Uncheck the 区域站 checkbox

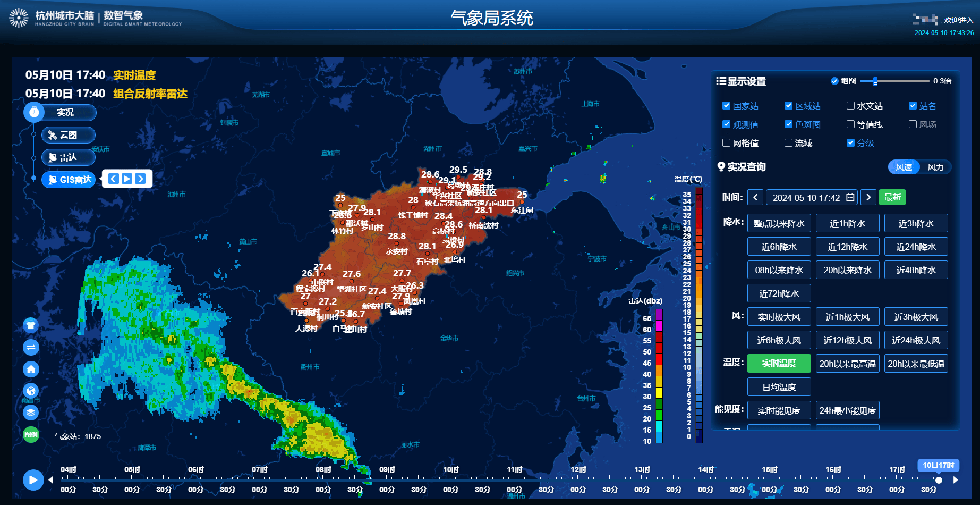[788, 106]
